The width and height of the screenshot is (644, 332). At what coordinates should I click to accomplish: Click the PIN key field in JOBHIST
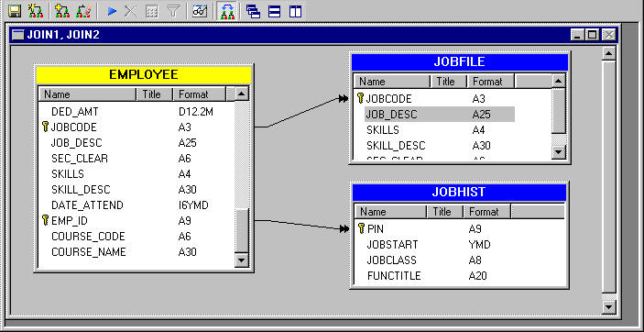[375, 228]
